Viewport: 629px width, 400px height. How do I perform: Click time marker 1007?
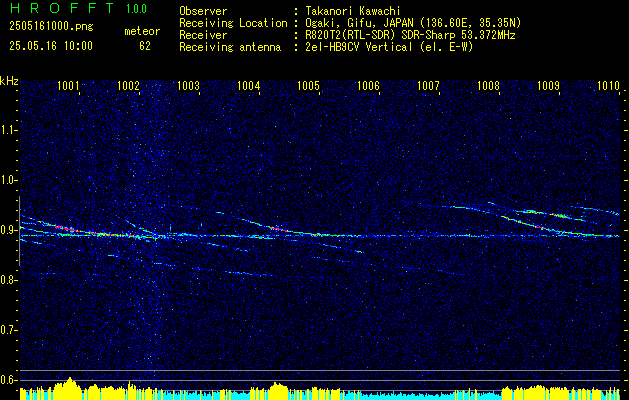pos(428,85)
